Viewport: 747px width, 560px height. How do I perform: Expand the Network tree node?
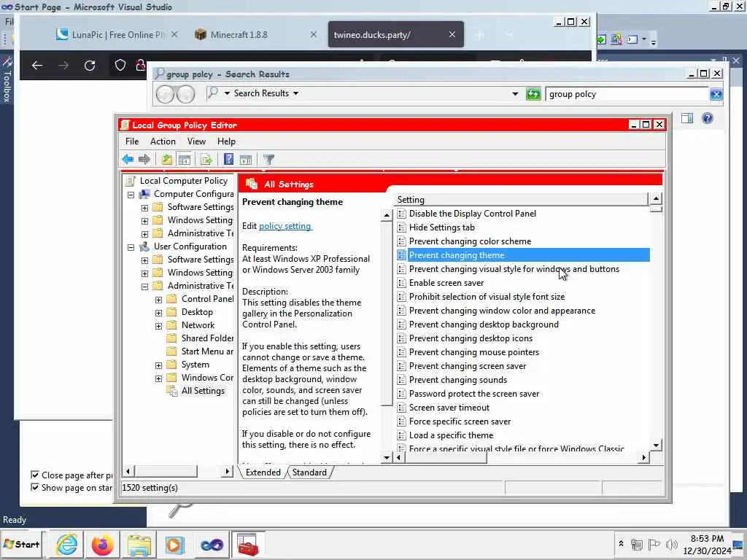coord(158,326)
